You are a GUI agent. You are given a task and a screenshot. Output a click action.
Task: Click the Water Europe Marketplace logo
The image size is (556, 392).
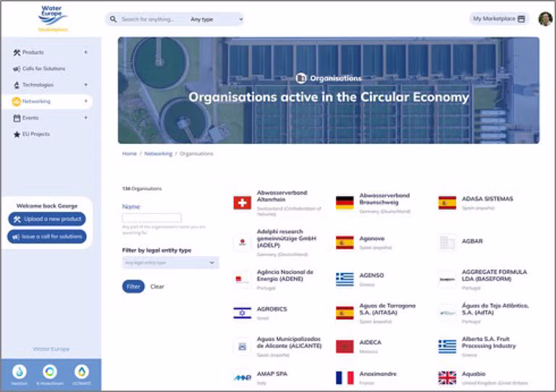[53, 19]
